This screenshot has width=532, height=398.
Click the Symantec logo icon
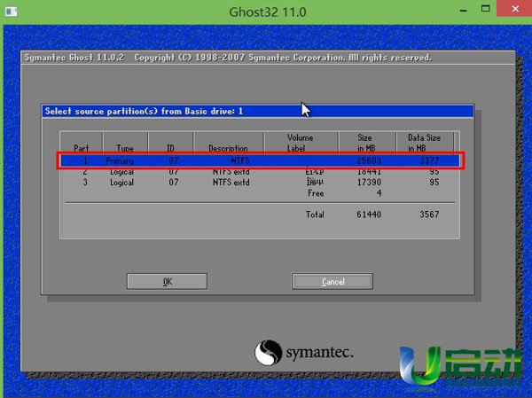tap(268, 353)
